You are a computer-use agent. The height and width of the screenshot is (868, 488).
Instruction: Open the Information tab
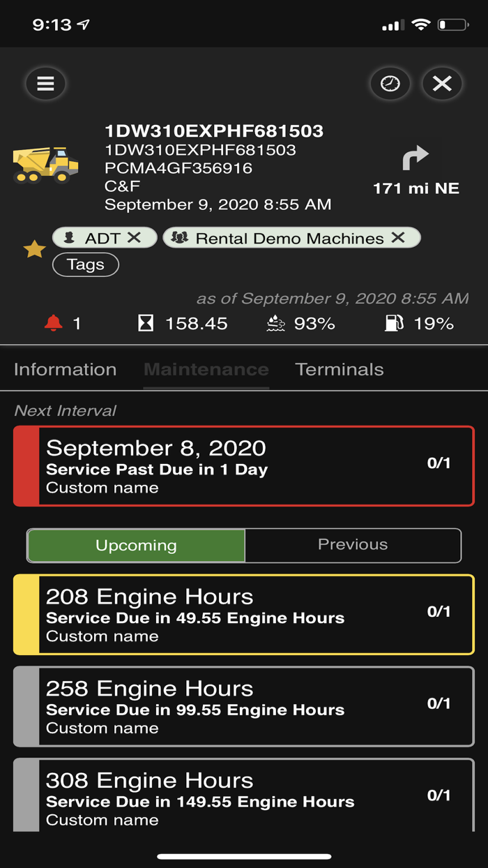pos(65,369)
